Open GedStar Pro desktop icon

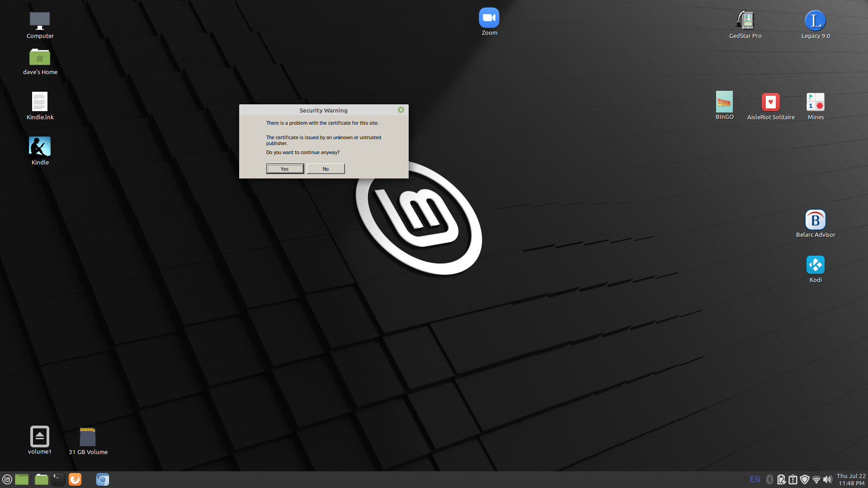click(745, 25)
